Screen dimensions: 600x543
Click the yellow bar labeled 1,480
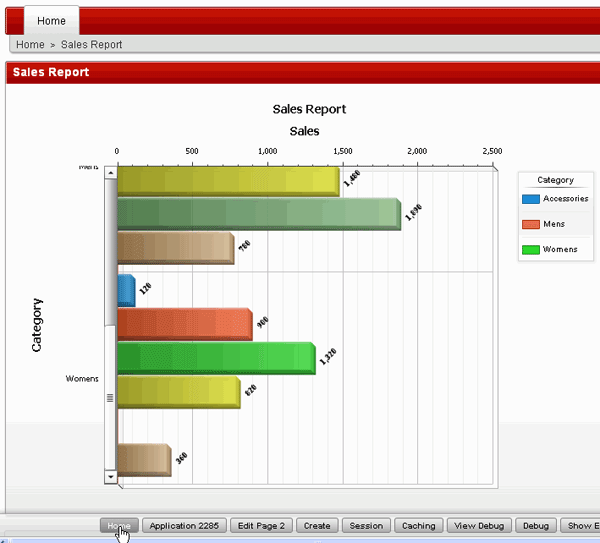(x=228, y=182)
